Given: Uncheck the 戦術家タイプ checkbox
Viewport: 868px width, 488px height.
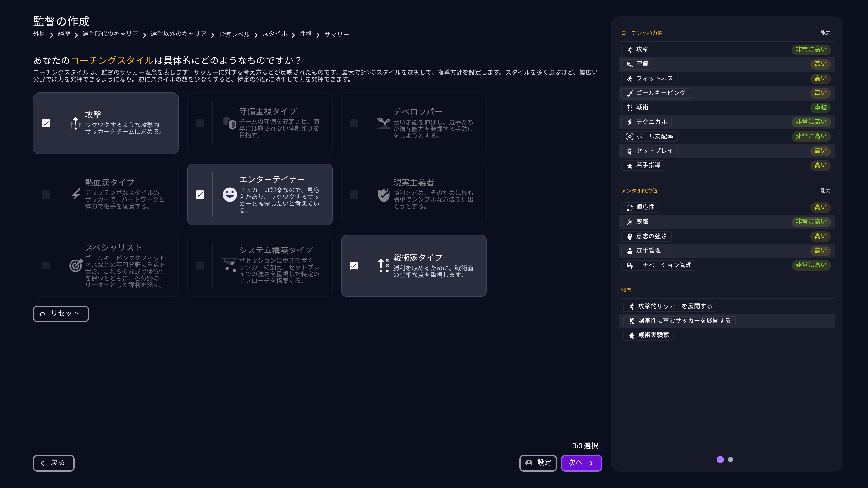Looking at the screenshot, I should click(x=354, y=265).
